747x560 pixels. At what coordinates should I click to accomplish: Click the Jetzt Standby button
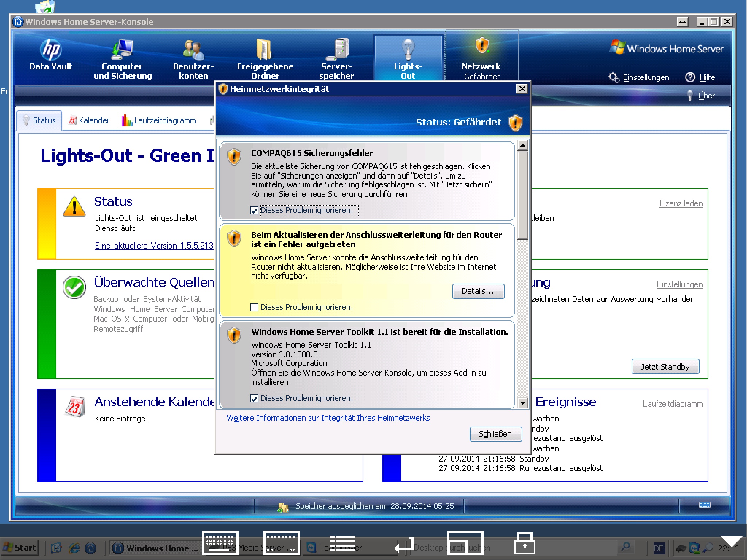point(665,366)
